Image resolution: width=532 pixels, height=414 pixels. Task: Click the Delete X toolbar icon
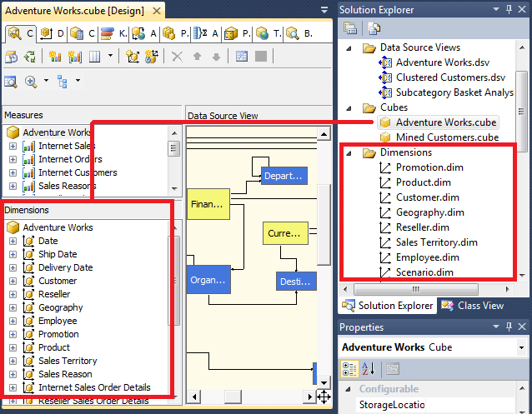click(177, 57)
